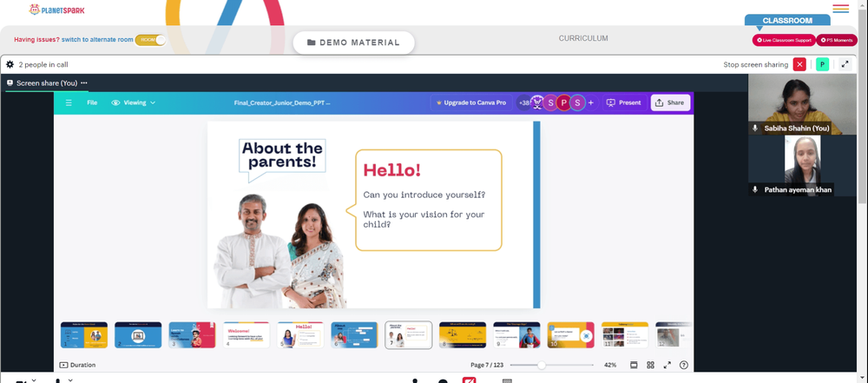Click Live Classroom Support button
This screenshot has width=868, height=383.
(x=784, y=40)
